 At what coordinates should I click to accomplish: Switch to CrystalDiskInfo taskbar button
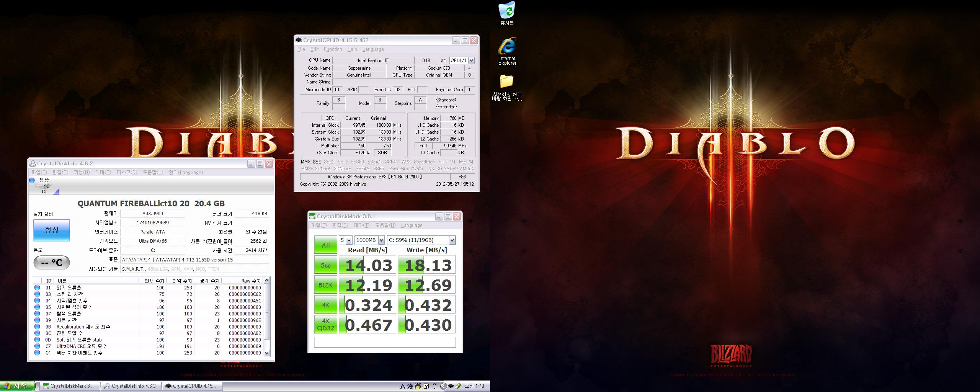tap(131, 386)
